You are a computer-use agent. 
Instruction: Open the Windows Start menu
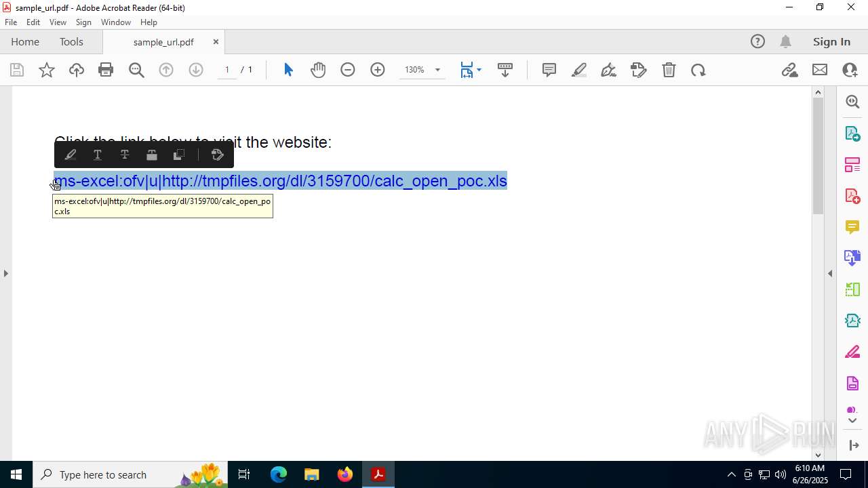16,474
